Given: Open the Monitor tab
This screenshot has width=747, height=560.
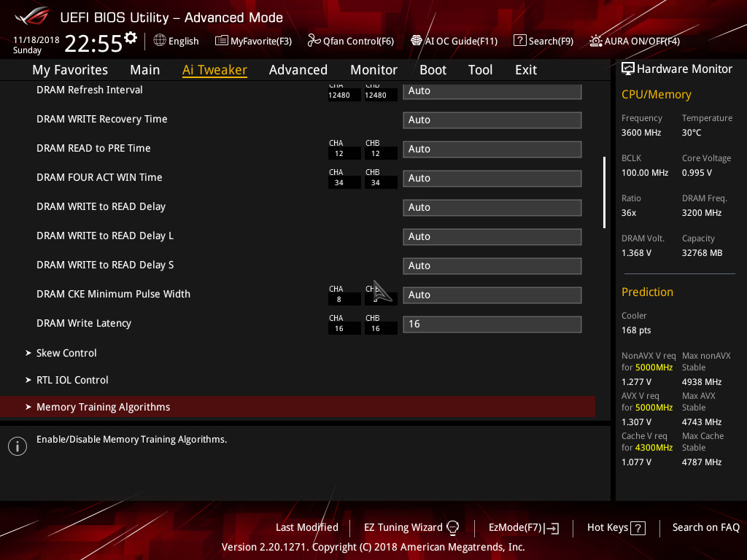Looking at the screenshot, I should (x=374, y=70).
